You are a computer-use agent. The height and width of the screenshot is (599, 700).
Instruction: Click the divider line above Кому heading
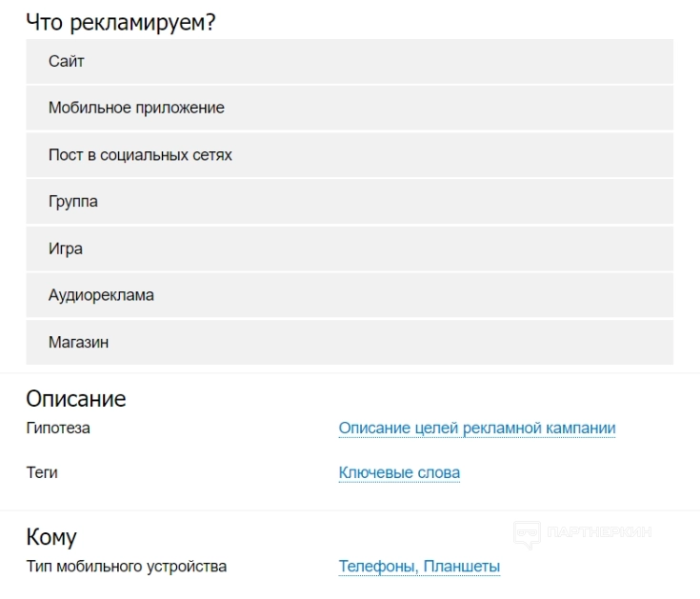coord(350,510)
